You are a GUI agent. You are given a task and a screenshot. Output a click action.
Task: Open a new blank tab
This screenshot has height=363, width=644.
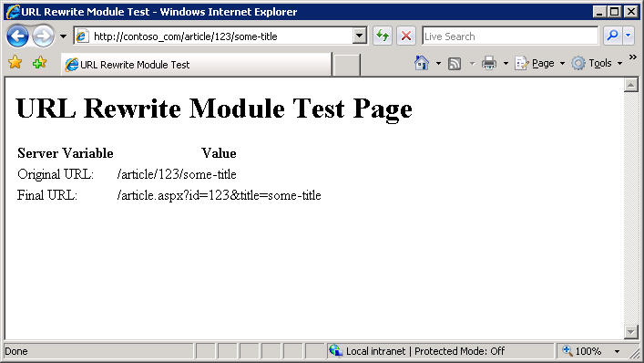point(346,65)
